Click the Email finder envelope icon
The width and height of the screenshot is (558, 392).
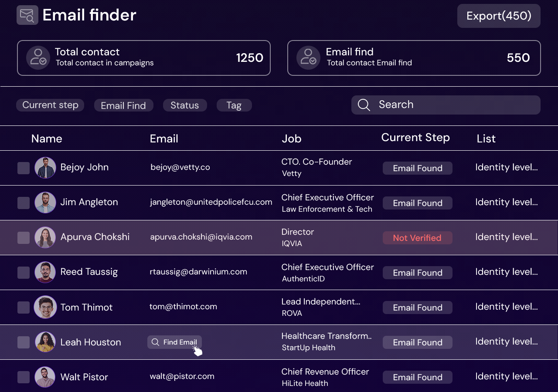click(27, 15)
